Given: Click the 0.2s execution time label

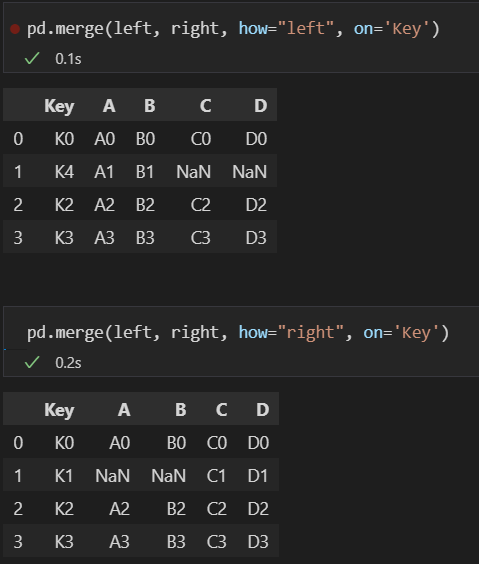Looking at the screenshot, I should point(68,363).
